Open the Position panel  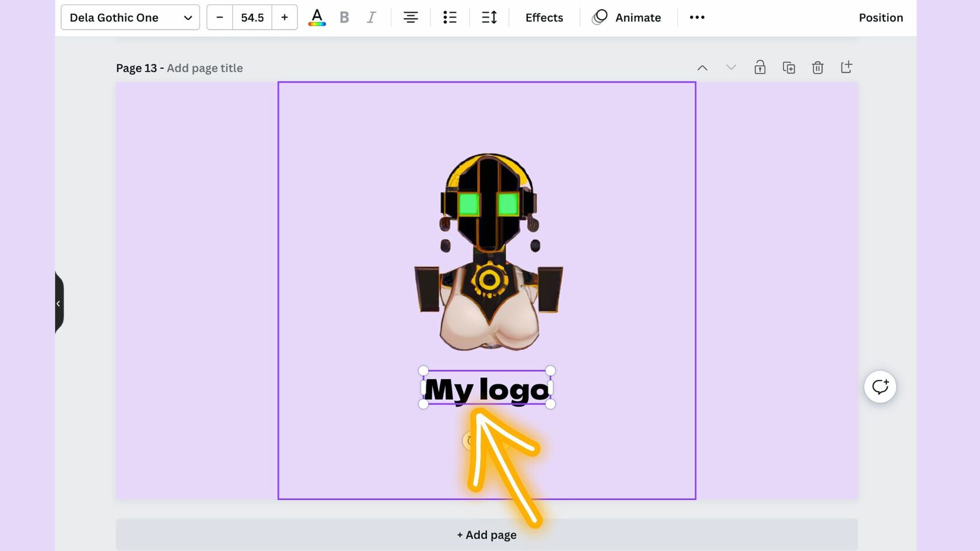point(881,17)
